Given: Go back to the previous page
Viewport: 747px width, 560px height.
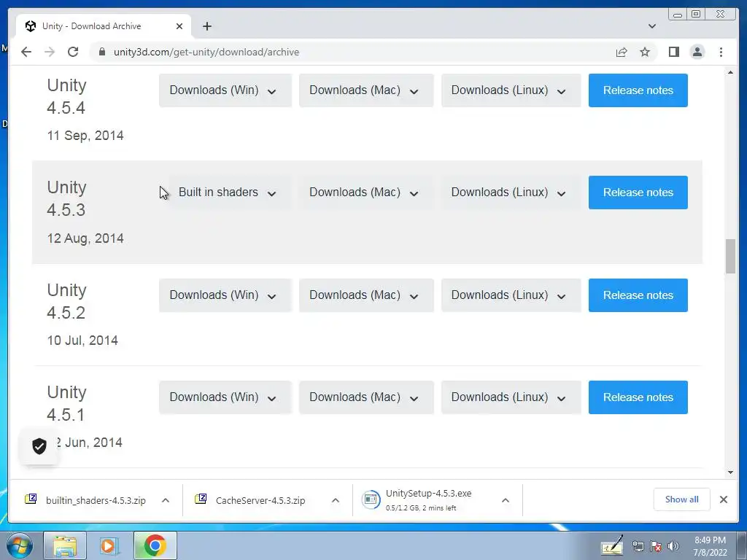Looking at the screenshot, I should (26, 52).
